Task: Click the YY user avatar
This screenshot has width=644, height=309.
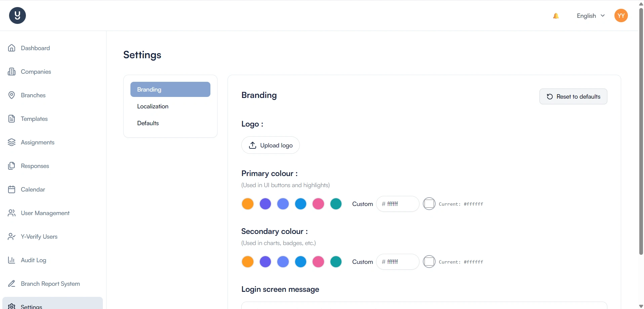Action: 621,15
